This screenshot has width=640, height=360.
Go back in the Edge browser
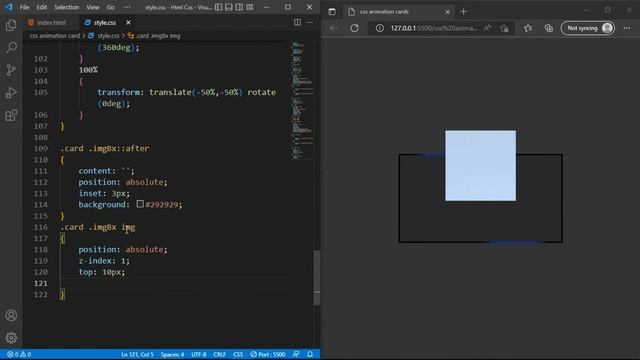[x=333, y=28]
